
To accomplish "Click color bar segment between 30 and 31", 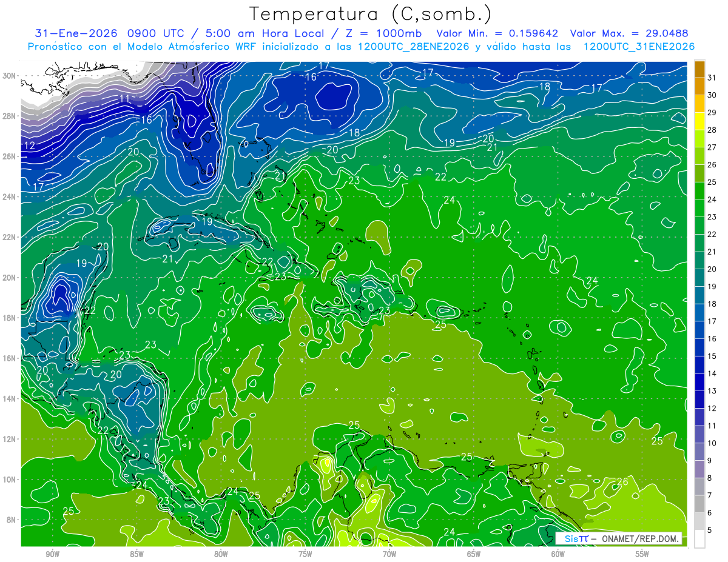I will (699, 86).
